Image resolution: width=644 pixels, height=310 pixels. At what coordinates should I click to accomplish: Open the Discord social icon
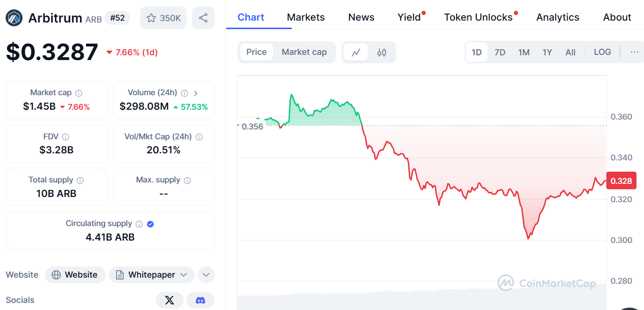coord(200,300)
